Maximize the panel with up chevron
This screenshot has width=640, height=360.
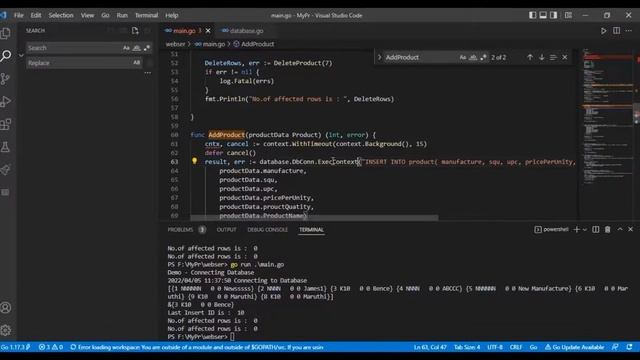point(620,229)
